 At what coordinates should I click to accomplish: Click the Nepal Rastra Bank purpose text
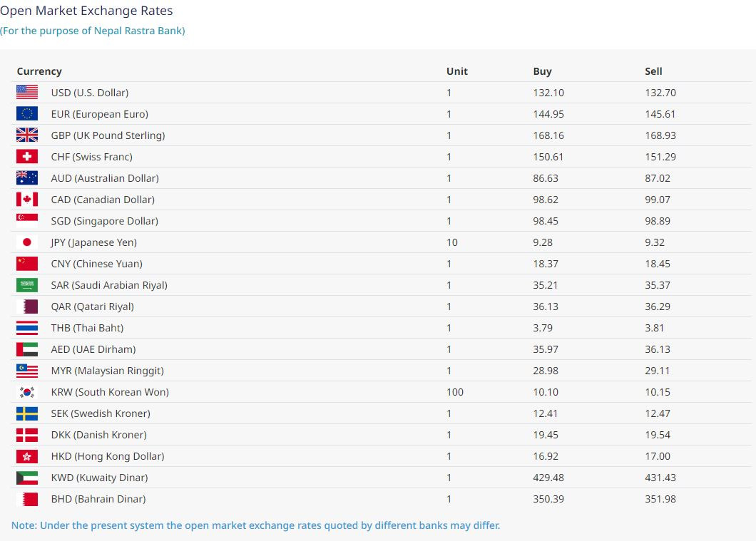(93, 31)
